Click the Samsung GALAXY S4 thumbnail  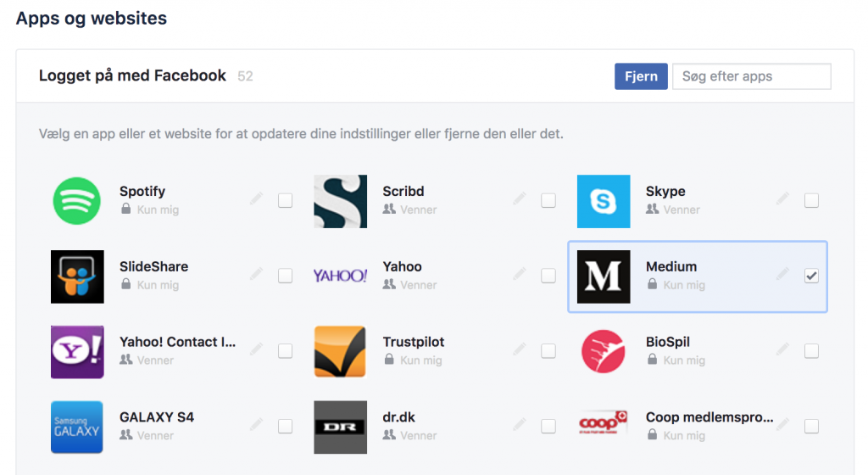click(x=77, y=427)
